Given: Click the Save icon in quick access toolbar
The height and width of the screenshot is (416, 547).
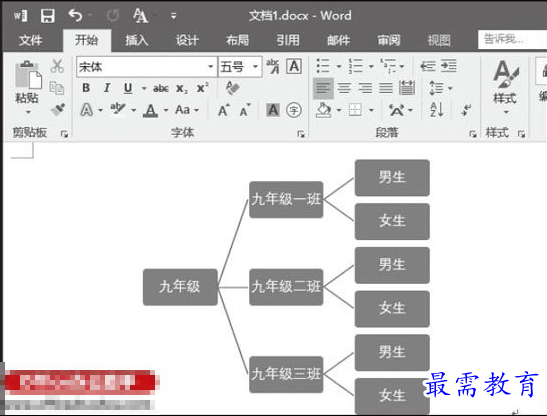Looking at the screenshot, I should point(47,16).
